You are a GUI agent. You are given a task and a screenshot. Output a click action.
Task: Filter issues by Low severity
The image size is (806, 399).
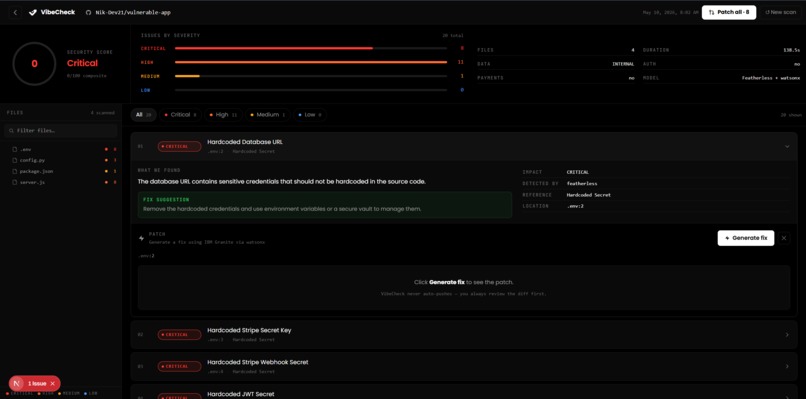[309, 115]
